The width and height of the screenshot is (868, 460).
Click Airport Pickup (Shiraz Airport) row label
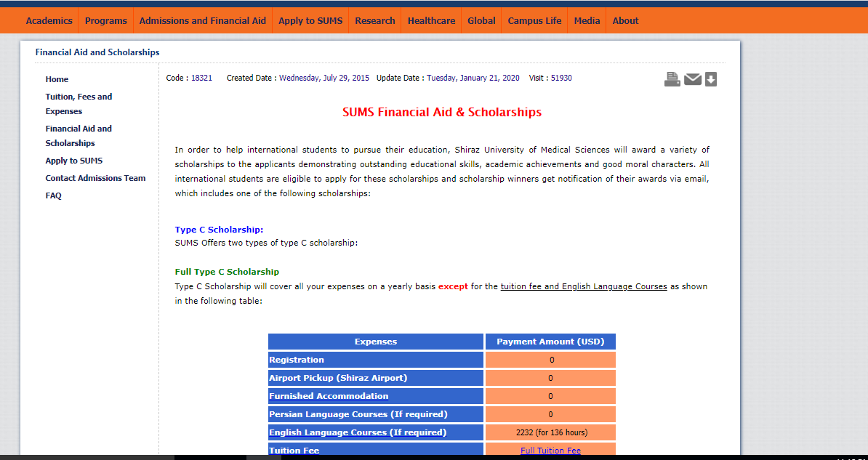point(338,378)
